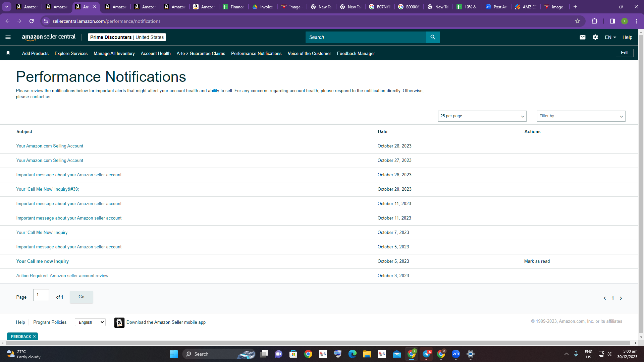Open Account Health page
Image resolution: width=644 pixels, height=362 pixels.
coord(156,53)
